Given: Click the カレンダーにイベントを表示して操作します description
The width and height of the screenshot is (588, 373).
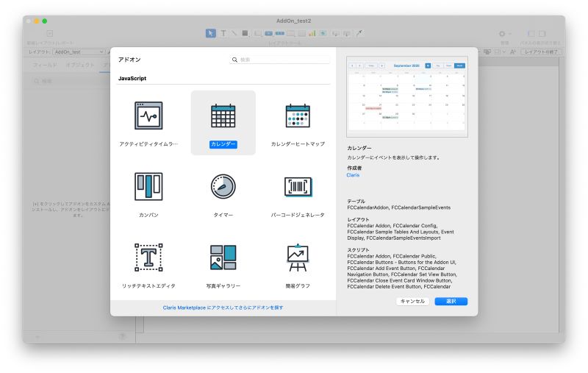Looking at the screenshot, I should (393, 157).
